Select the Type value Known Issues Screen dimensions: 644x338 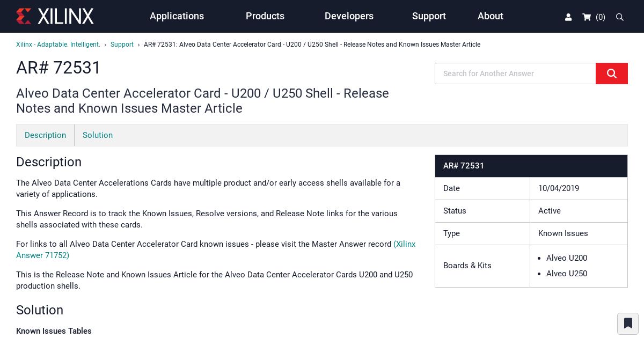coord(563,233)
